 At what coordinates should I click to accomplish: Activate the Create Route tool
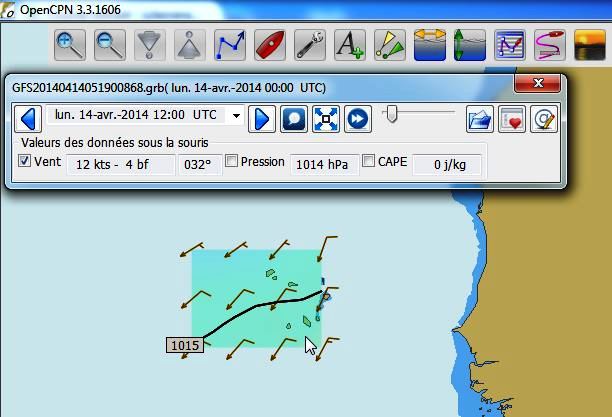pyautogui.click(x=230, y=45)
